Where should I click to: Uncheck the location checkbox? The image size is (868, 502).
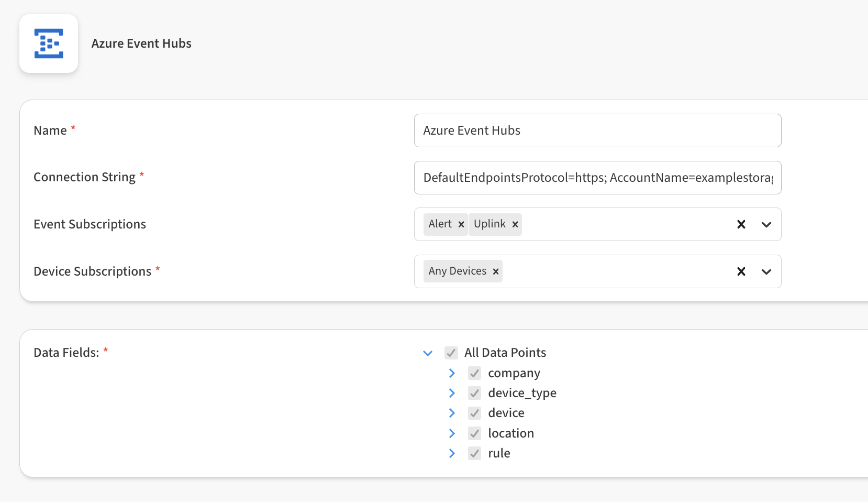pyautogui.click(x=475, y=433)
